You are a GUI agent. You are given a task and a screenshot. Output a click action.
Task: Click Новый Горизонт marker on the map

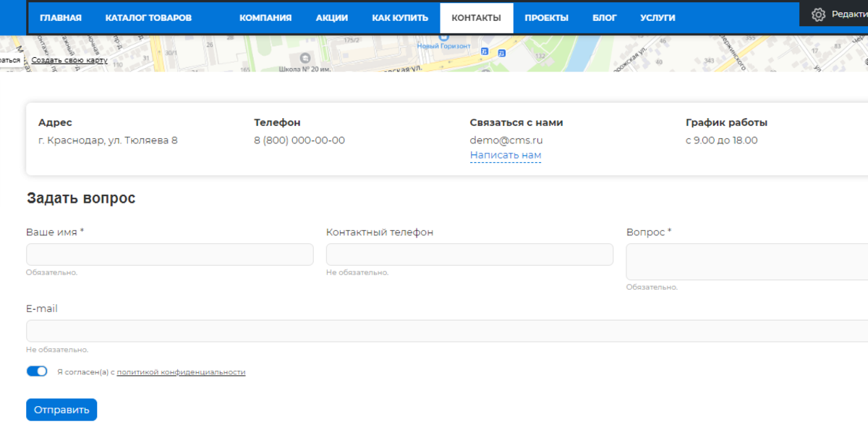tap(443, 45)
